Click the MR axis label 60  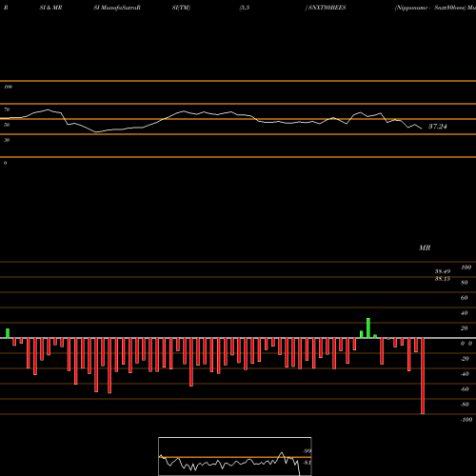tap(465, 298)
